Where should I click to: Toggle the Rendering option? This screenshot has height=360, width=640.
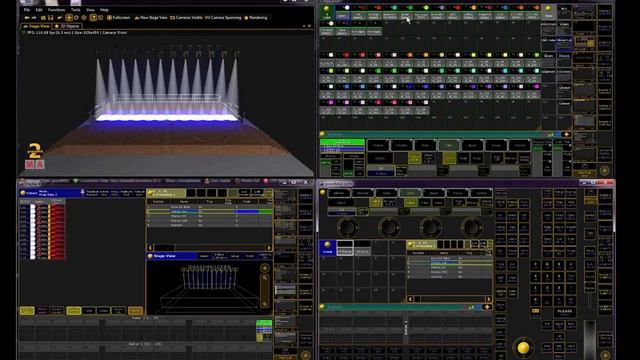click(x=256, y=18)
